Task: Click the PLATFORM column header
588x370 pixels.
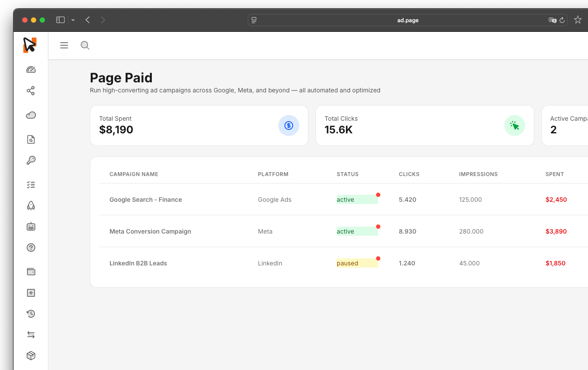Action: click(273, 174)
